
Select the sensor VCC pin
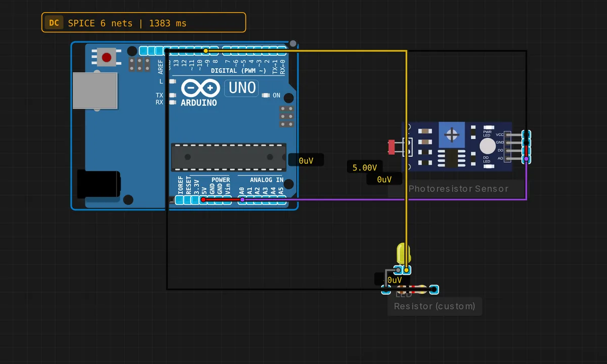526,134
